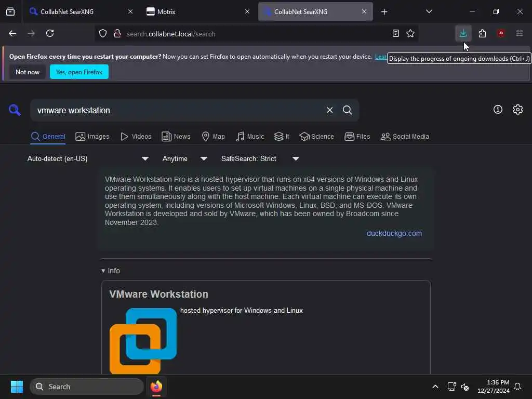This screenshot has width=532, height=399.
Task: List all tabs with the chevron
Action: tap(429, 11)
